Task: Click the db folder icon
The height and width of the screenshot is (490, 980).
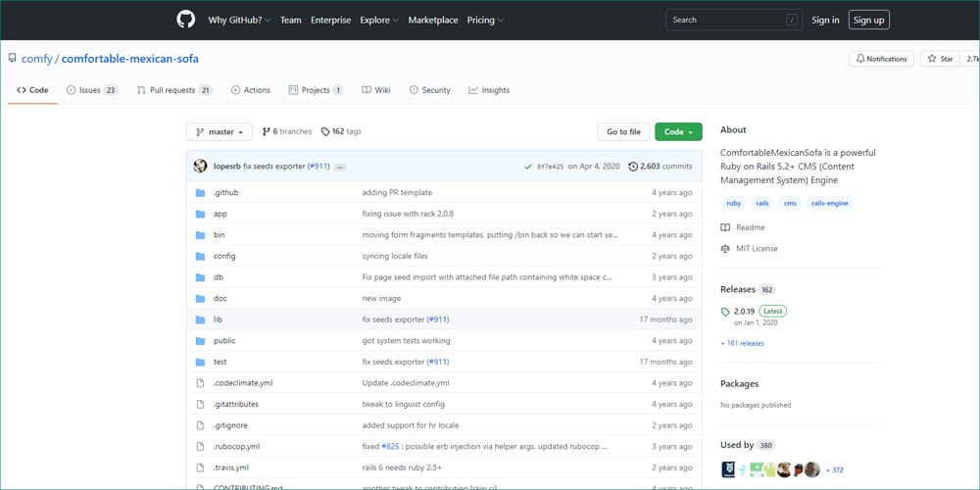Action: pos(200,277)
